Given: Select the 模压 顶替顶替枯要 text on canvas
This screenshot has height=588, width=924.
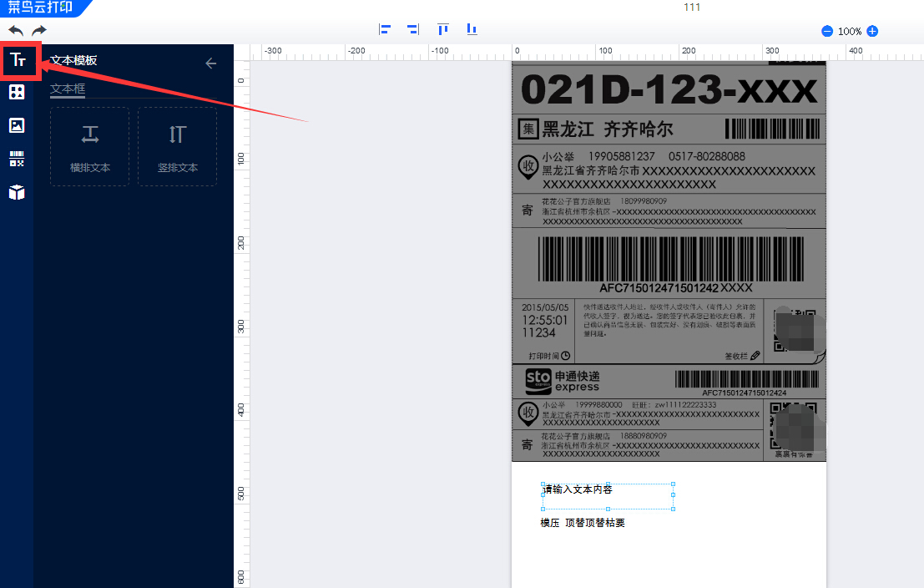Looking at the screenshot, I should click(583, 523).
